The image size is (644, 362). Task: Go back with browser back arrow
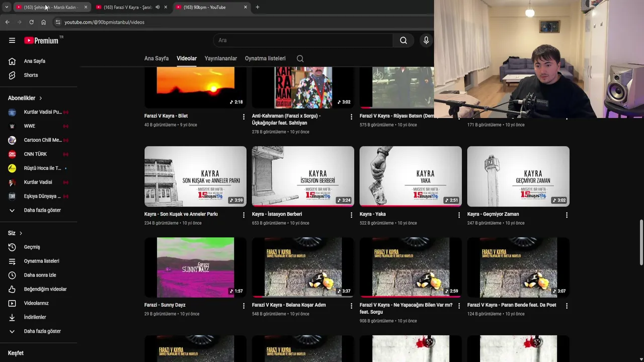click(7, 22)
